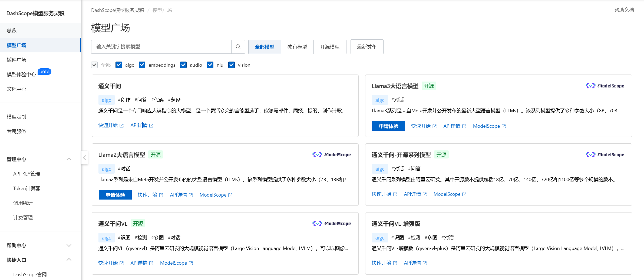Open 文档中心 in the sidebar
Image resolution: width=644 pixels, height=280 pixels.
[41, 89]
